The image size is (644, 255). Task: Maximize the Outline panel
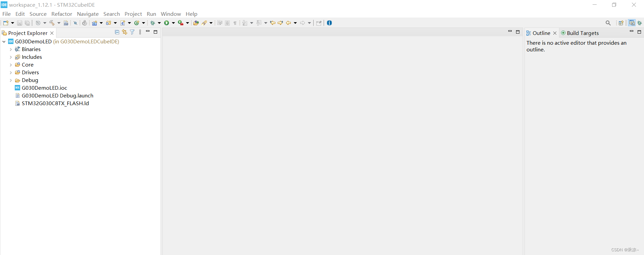(639, 32)
